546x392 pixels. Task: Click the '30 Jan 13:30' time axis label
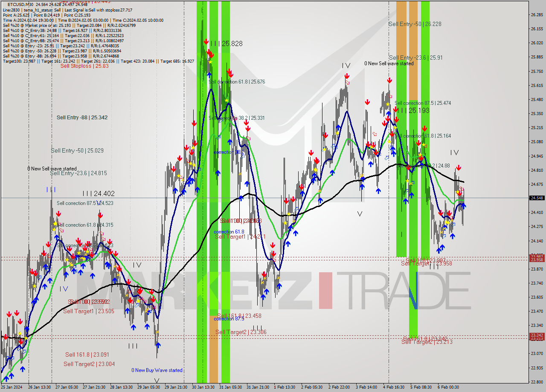(203, 387)
